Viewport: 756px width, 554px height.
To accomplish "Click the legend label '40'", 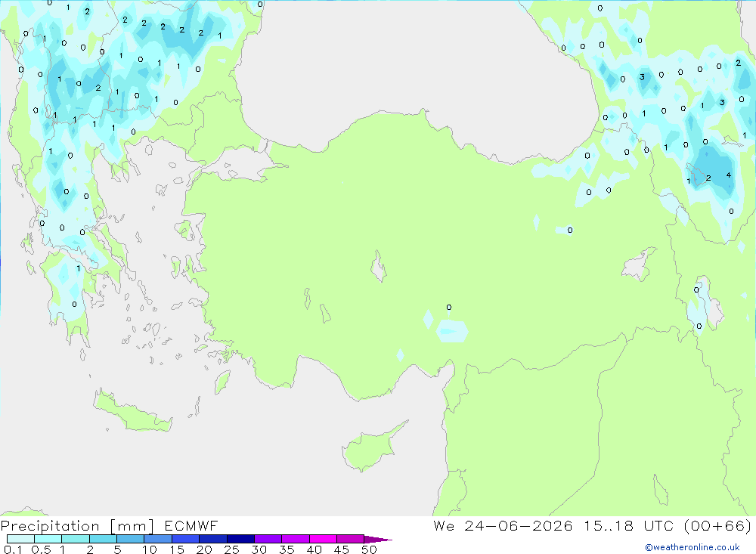I will click(314, 549).
